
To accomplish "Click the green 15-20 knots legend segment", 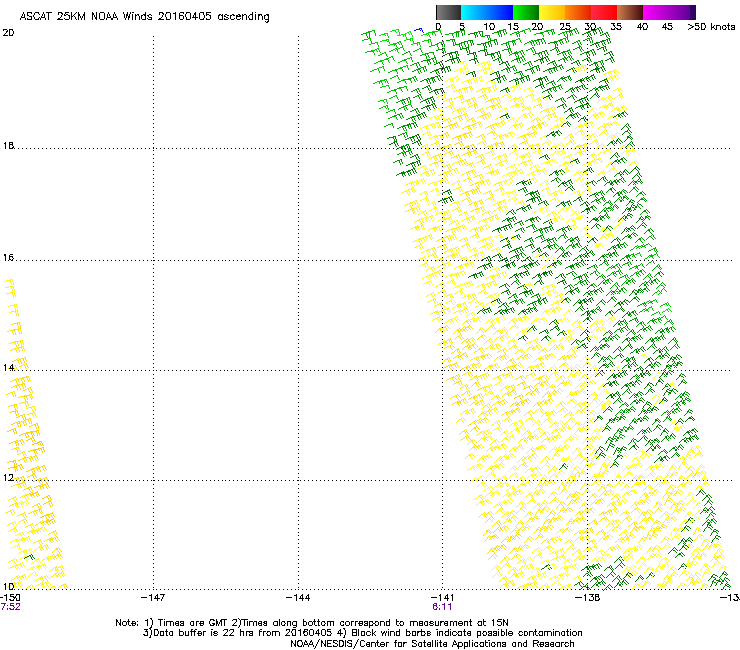I will point(526,12).
